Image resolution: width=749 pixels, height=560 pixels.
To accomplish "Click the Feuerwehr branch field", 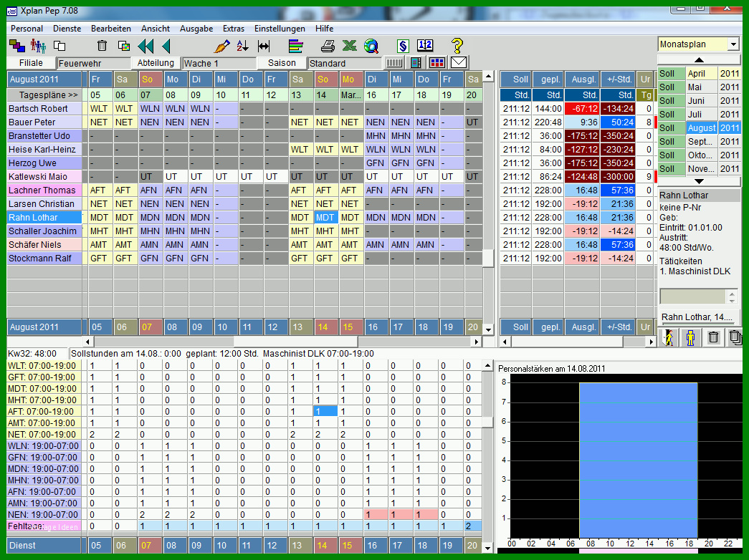I will coord(94,63).
